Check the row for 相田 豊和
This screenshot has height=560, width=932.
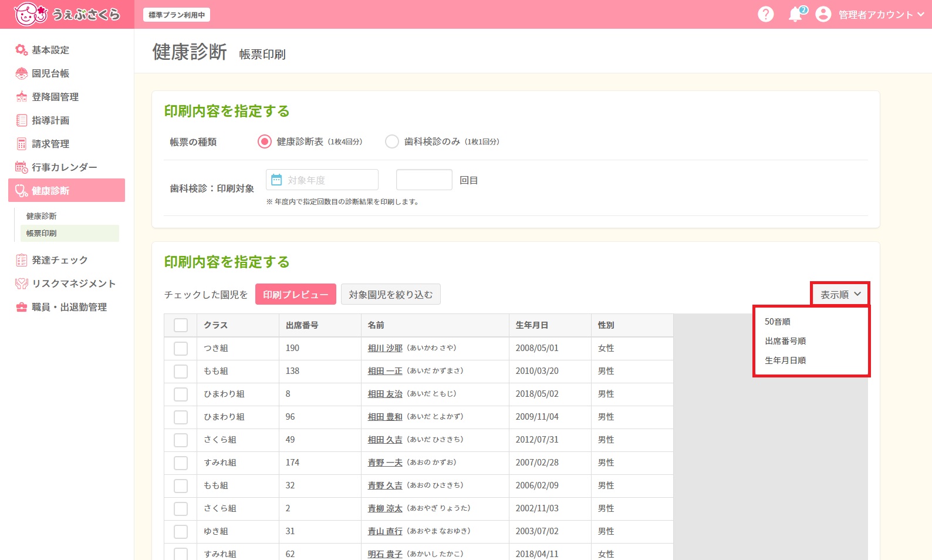click(181, 417)
